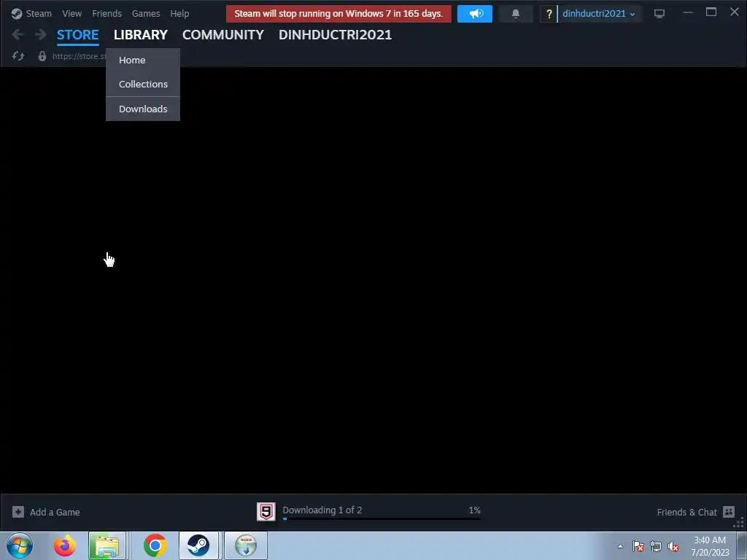Image resolution: width=747 pixels, height=560 pixels.
Task: Open the Games menu
Action: 146,13
